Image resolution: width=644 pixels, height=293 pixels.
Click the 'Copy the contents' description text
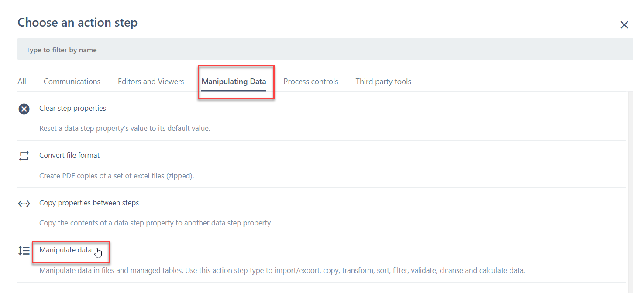point(156,223)
